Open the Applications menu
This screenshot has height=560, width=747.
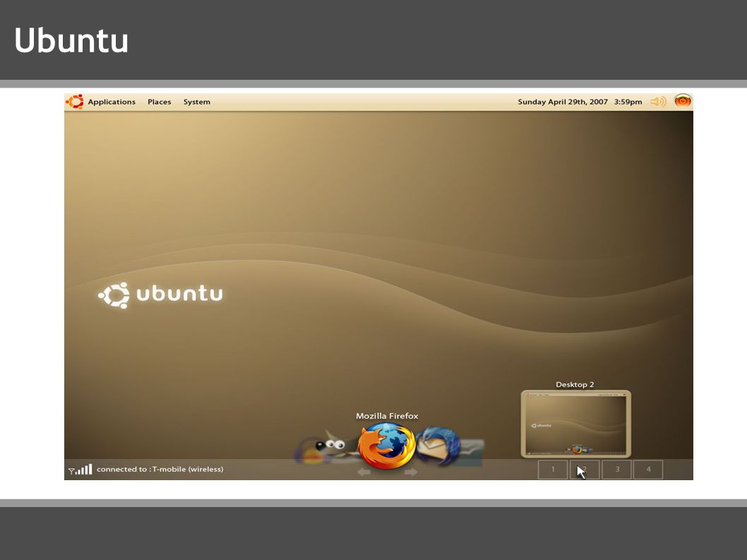112,102
